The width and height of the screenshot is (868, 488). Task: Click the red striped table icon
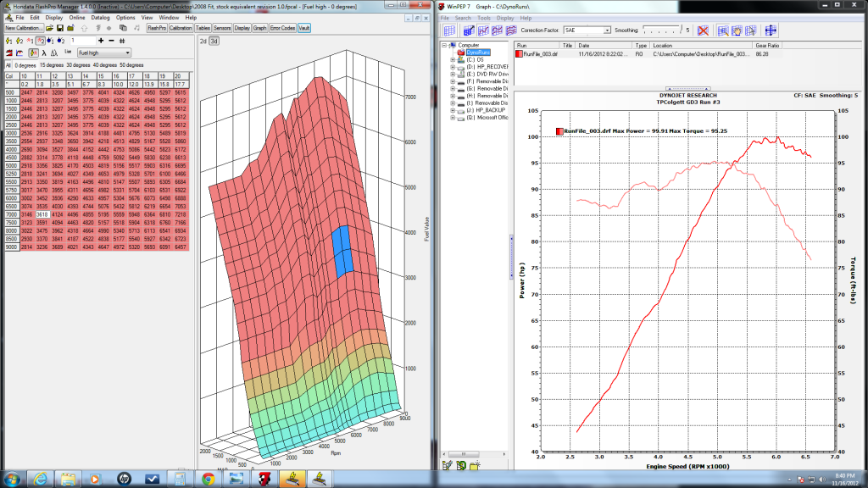coord(8,53)
